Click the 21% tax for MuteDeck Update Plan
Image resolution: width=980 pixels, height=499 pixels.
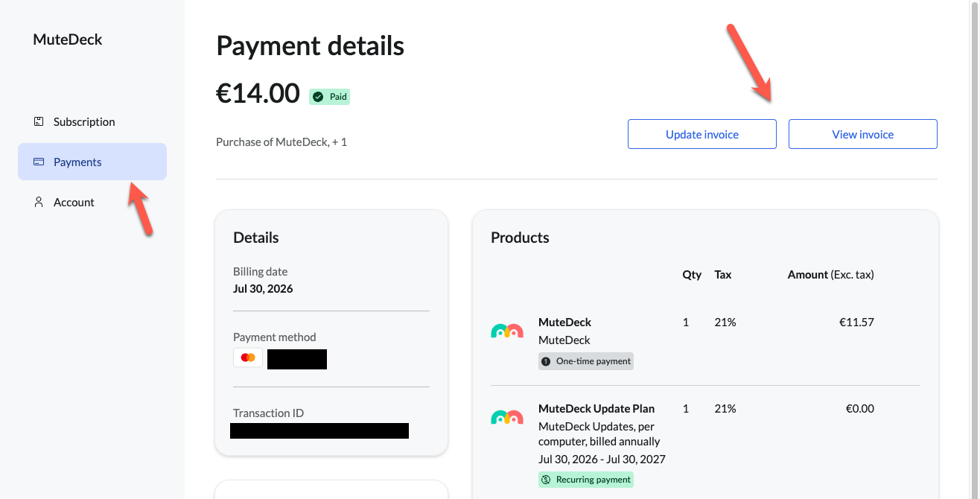725,408
